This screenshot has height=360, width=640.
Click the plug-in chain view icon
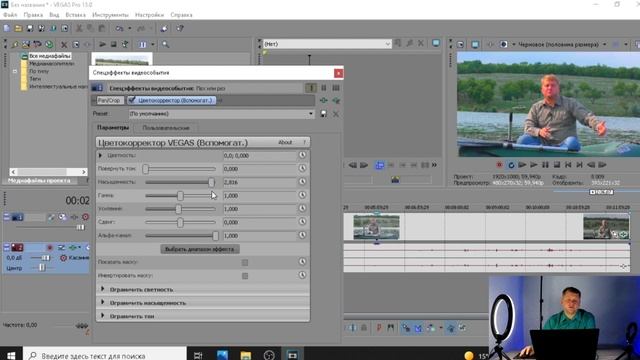[x=311, y=88]
